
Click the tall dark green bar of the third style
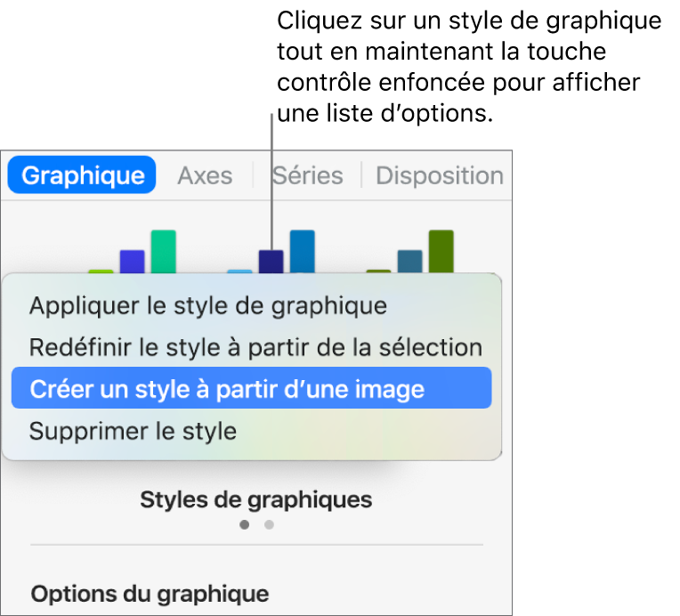(x=441, y=251)
